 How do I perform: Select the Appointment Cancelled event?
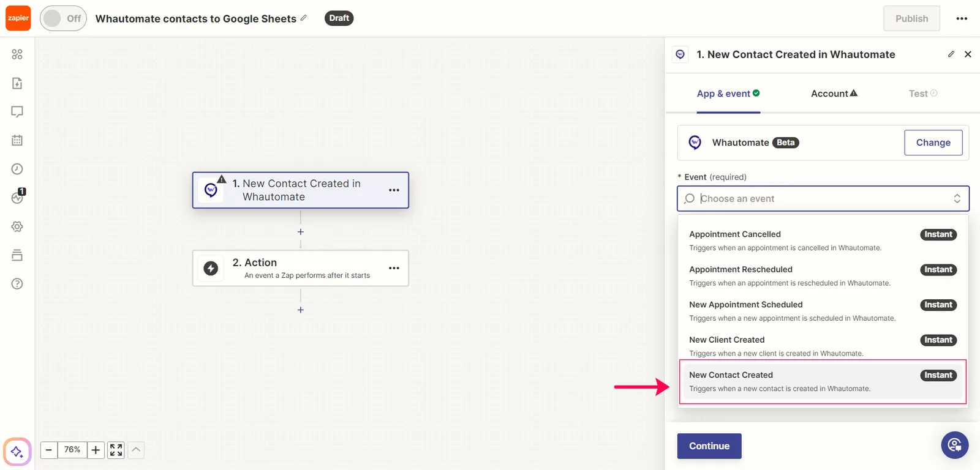tap(823, 241)
